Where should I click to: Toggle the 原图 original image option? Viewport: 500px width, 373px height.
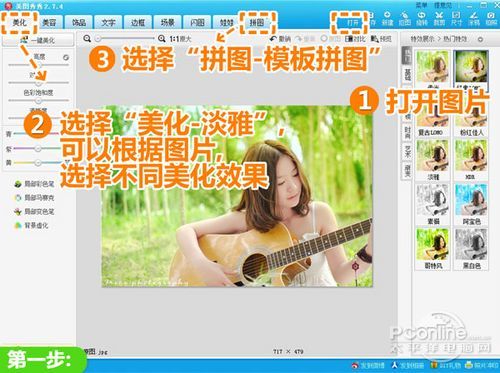click(330, 39)
